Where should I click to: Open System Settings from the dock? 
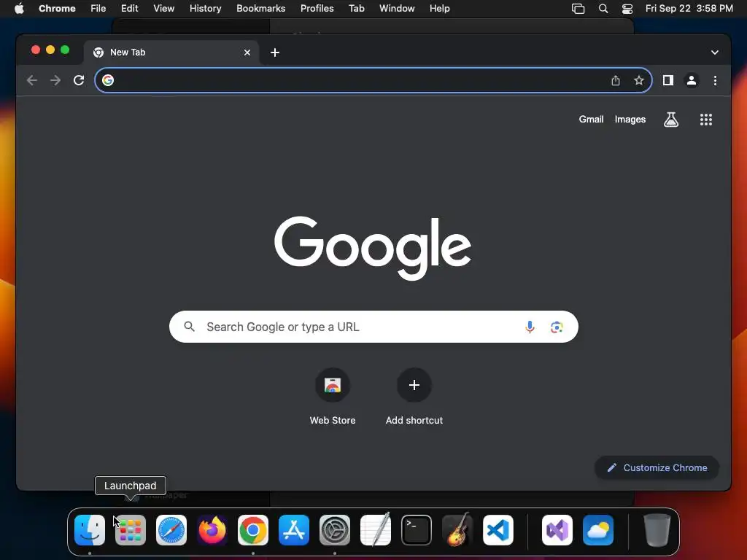click(x=334, y=530)
